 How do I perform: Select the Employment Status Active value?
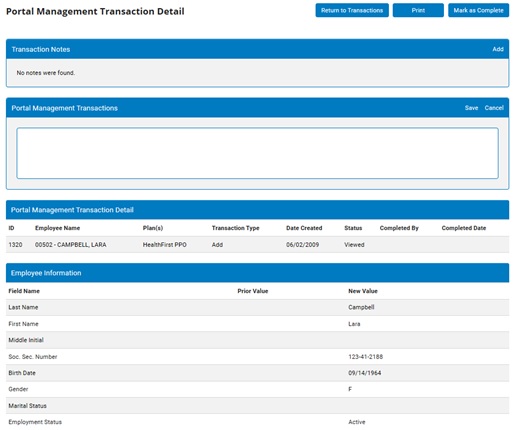click(x=357, y=422)
